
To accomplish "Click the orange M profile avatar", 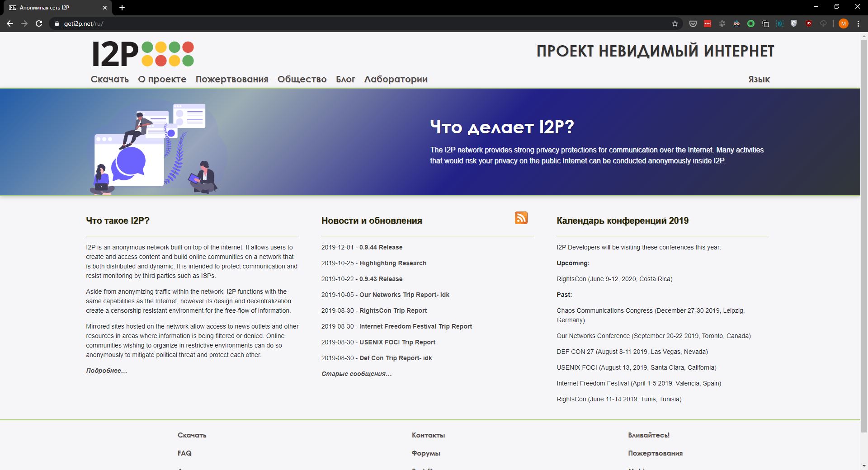I will click(x=843, y=23).
